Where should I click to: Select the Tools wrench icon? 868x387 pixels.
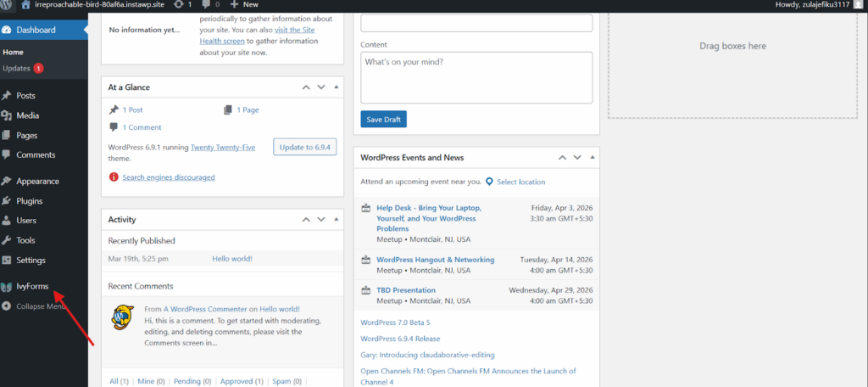7,240
